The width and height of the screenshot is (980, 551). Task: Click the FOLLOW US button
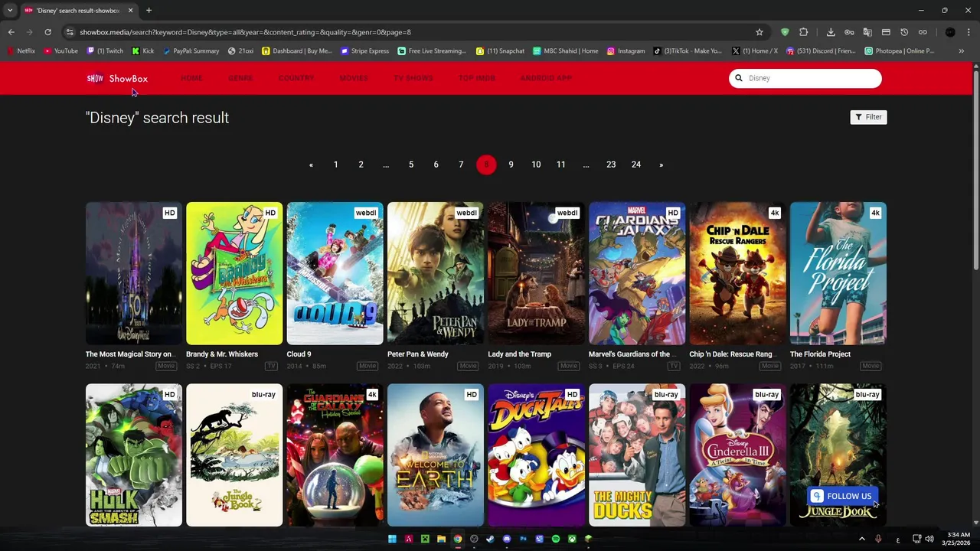pos(841,496)
